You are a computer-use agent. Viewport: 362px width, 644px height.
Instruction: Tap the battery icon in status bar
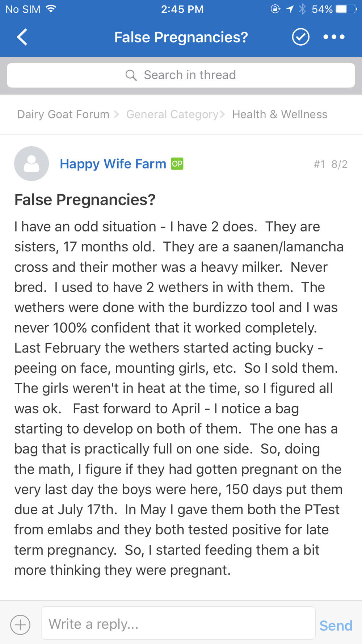tap(346, 9)
